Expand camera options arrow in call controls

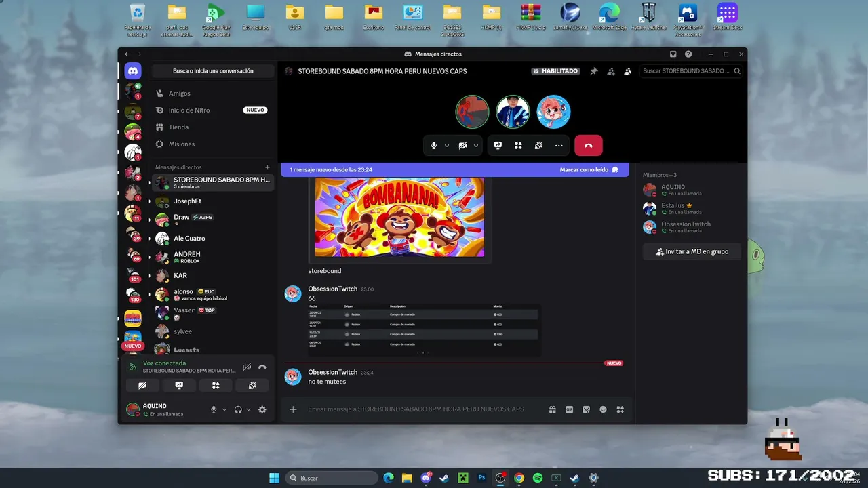coord(476,146)
